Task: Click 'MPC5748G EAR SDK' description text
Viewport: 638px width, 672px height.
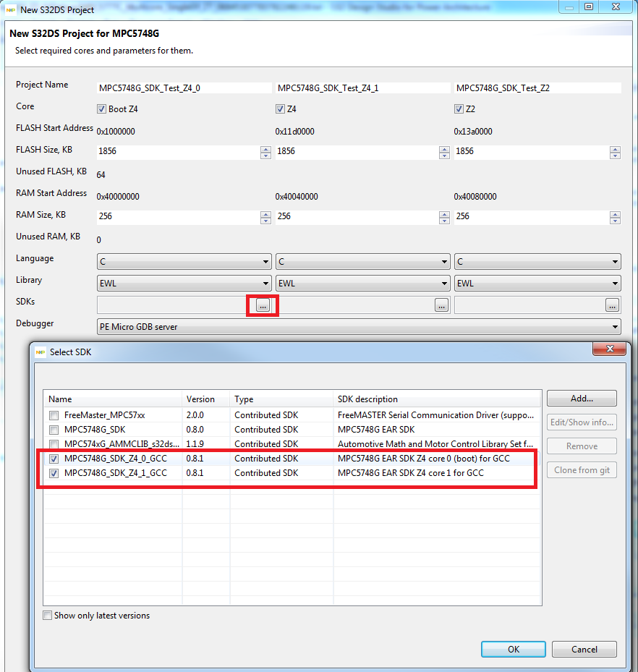Action: [x=376, y=430]
